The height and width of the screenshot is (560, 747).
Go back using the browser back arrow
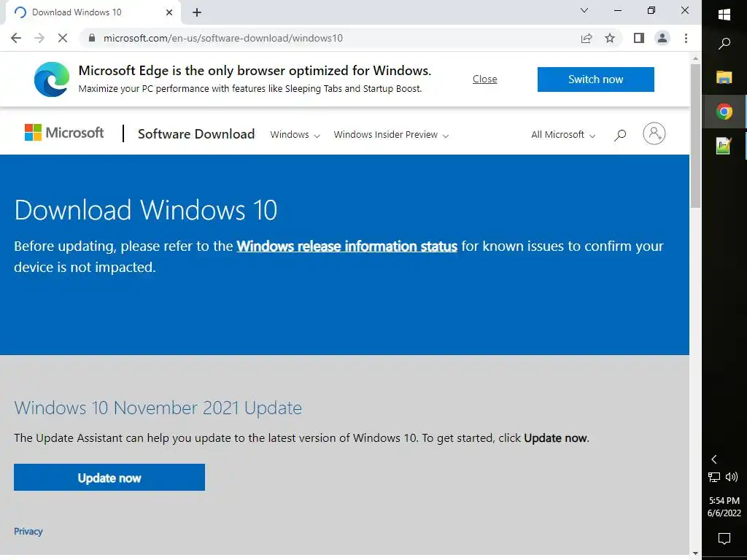tap(16, 38)
